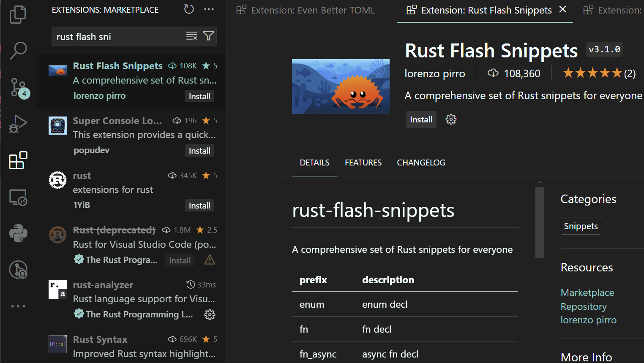The height and width of the screenshot is (363, 644).
Task: Click the enum prefix cell
Action: click(x=312, y=304)
